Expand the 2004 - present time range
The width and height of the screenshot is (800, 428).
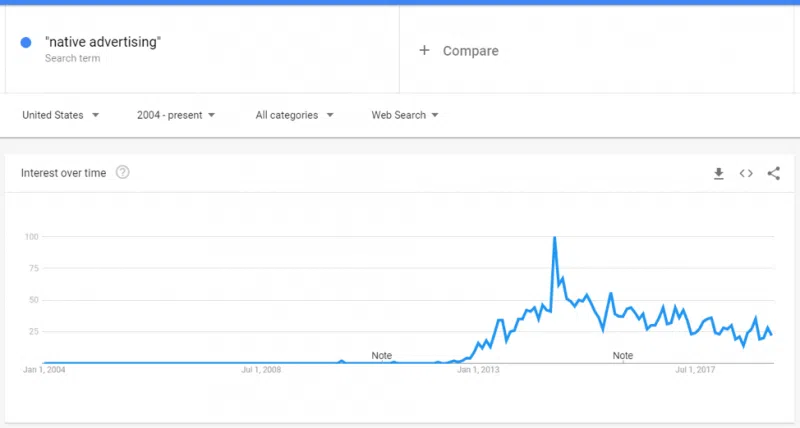coord(176,115)
